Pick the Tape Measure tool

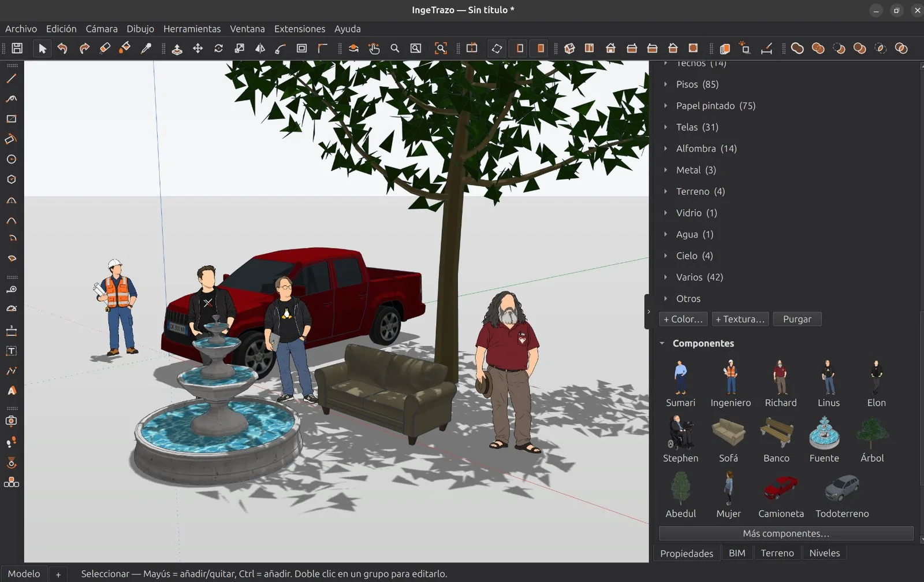12,290
